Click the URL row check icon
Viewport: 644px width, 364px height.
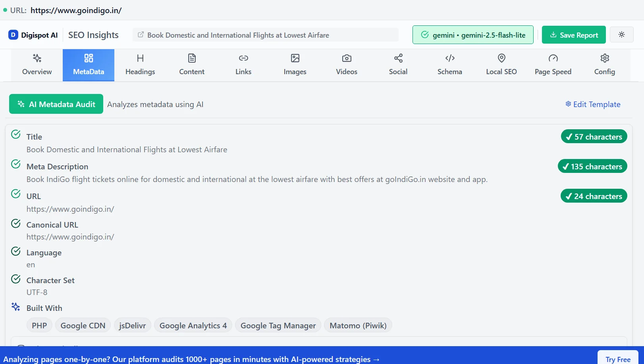tap(16, 194)
